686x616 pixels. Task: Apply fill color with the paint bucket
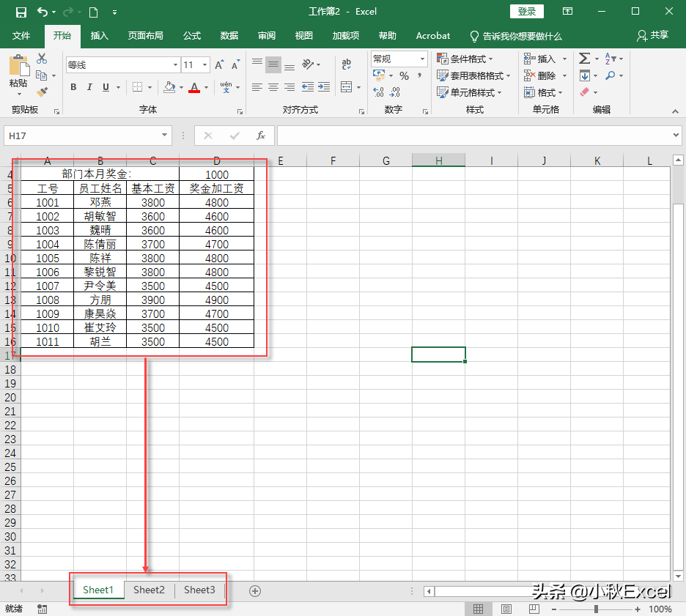pos(169,87)
